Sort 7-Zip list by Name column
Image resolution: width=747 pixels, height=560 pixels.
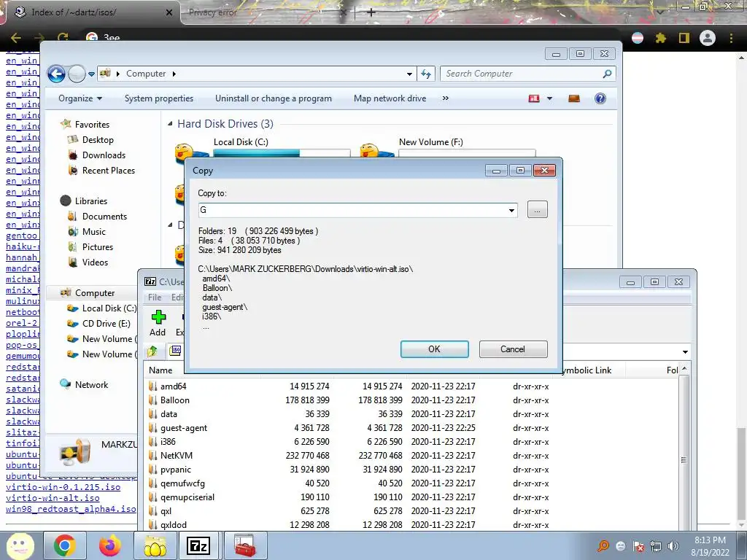(x=160, y=370)
